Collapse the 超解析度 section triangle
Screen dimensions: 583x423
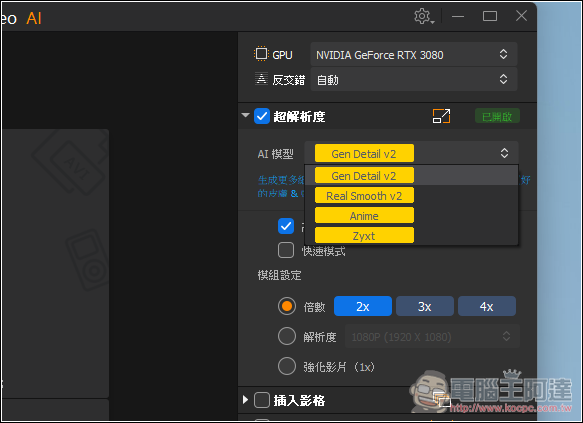tap(245, 115)
